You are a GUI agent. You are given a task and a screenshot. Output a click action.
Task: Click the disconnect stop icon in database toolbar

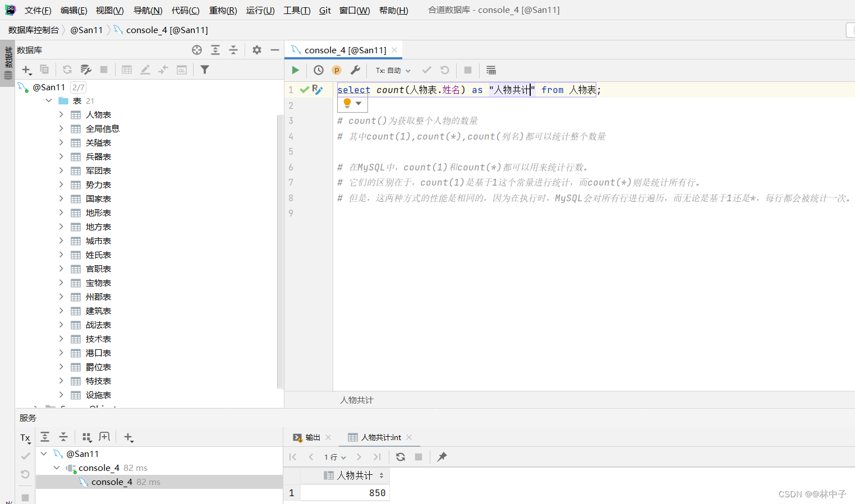coord(104,70)
